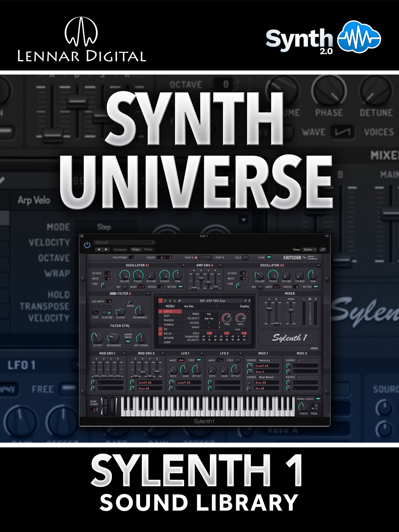Click the Paste button
This screenshot has width=399, height=532.
[148, 249]
